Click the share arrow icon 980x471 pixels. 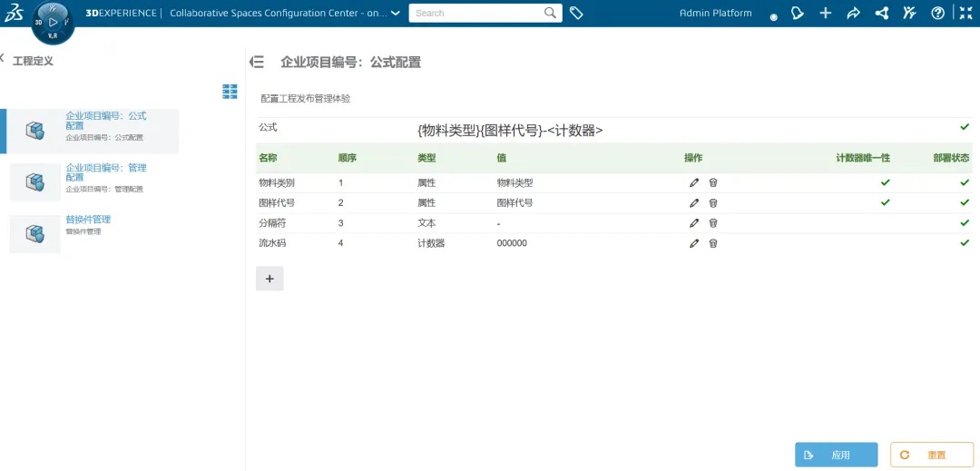pyautogui.click(x=853, y=14)
